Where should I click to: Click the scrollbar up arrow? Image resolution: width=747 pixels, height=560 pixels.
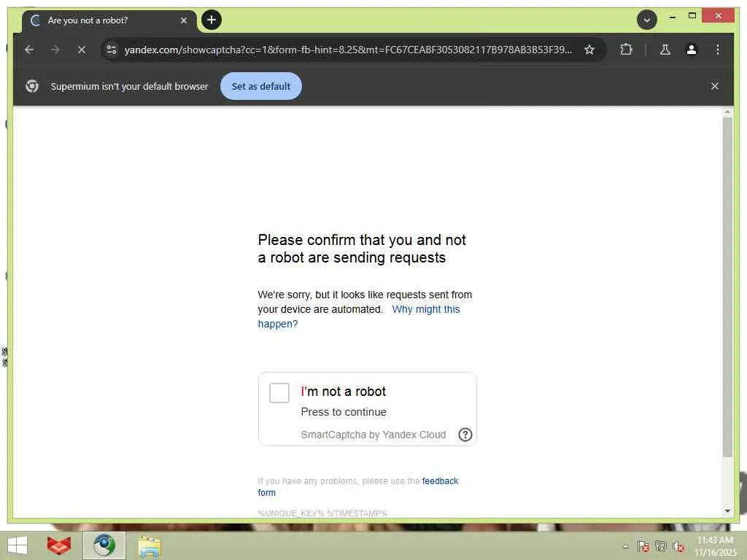click(x=727, y=112)
